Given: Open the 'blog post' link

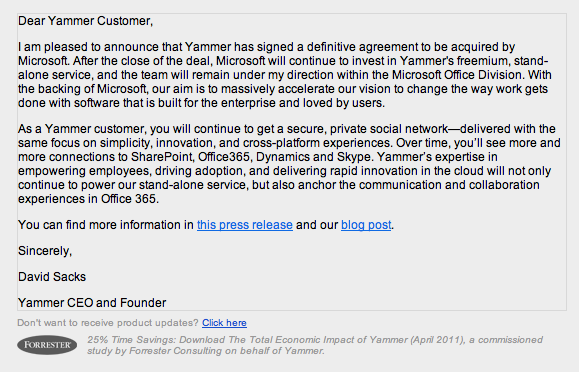Looking at the screenshot, I should pyautogui.click(x=366, y=225).
